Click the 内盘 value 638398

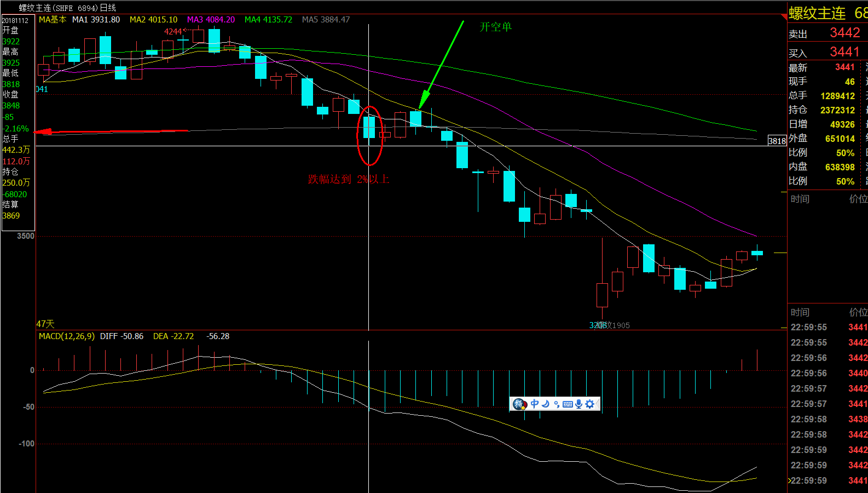coord(840,167)
